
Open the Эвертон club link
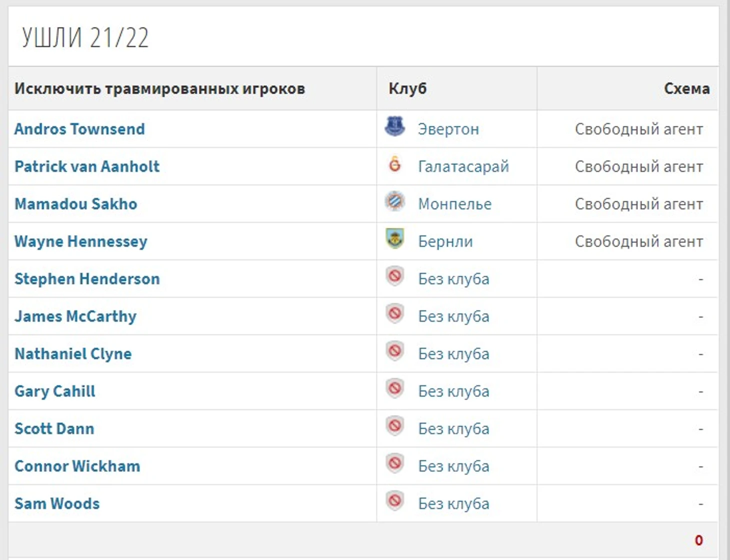(448, 129)
